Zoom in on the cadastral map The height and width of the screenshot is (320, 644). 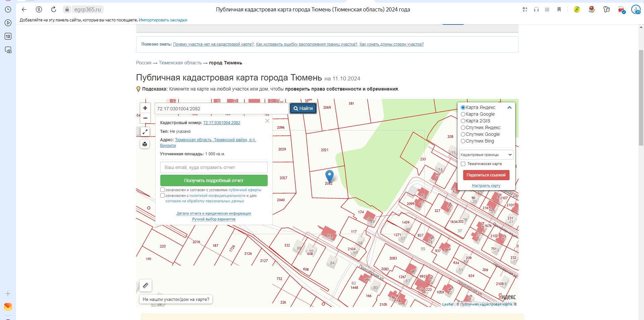pyautogui.click(x=145, y=108)
